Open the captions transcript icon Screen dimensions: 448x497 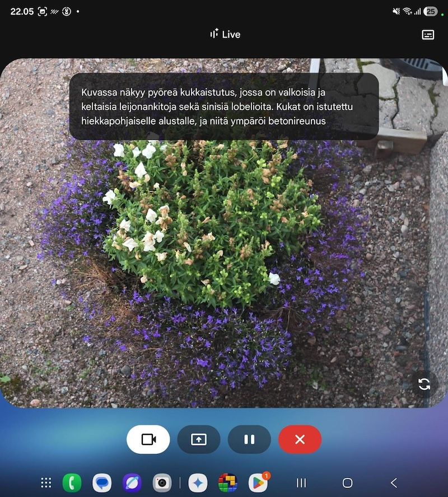point(428,35)
